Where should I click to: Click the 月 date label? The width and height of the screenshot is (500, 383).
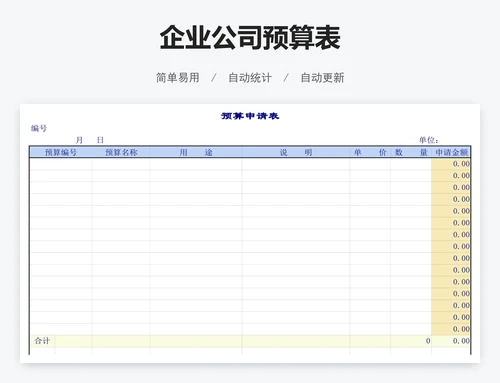(x=79, y=140)
